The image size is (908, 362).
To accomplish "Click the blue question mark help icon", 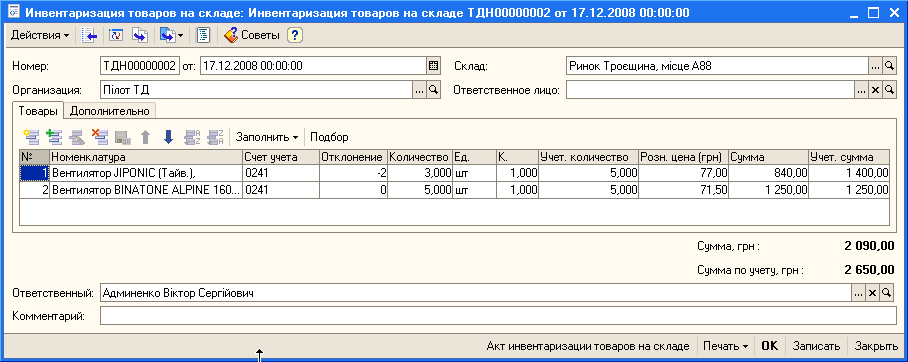I will tap(295, 35).
